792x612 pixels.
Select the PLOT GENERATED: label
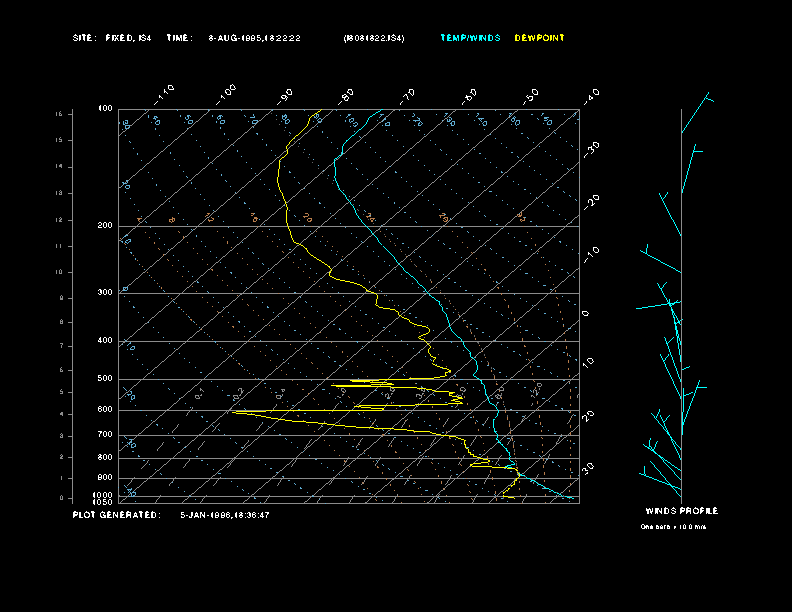(x=117, y=515)
